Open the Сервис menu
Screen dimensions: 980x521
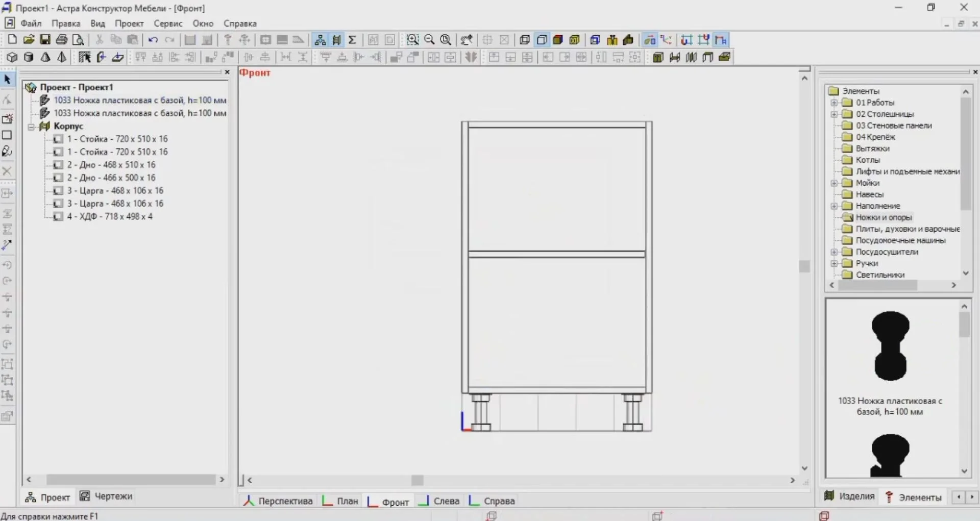(168, 23)
